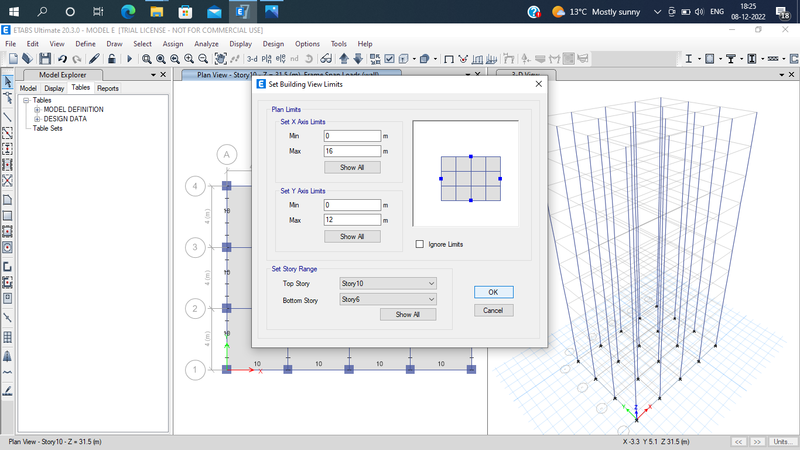
Task: Open the Top Story dropdown
Action: (x=388, y=283)
